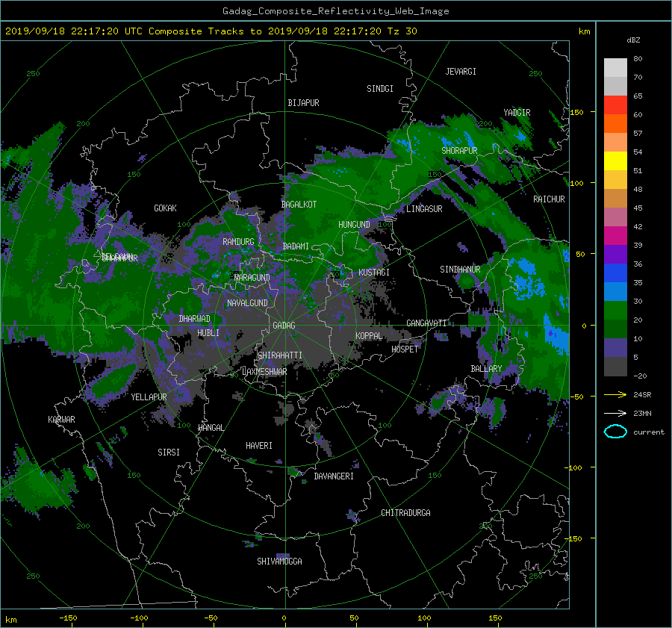Click the LAXMESHWAR city label

pos(264,372)
